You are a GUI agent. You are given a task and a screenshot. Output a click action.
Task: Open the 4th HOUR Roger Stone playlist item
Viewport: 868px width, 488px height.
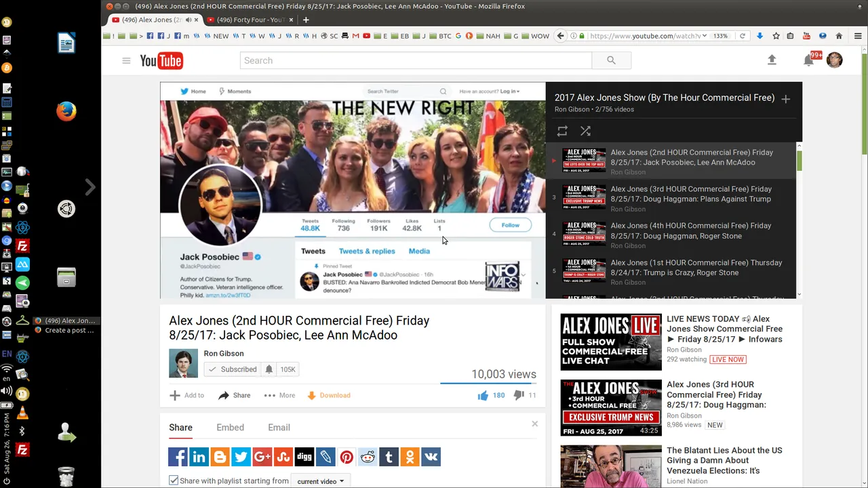(x=671, y=234)
